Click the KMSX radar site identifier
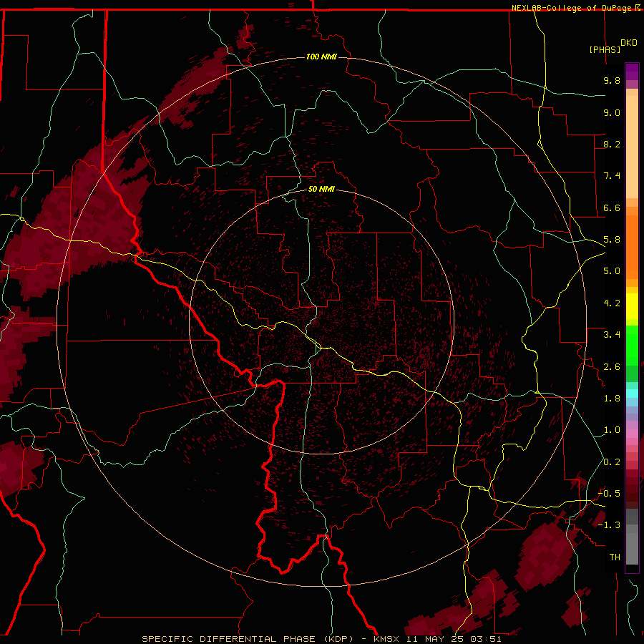644x644 pixels. pyautogui.click(x=386, y=639)
